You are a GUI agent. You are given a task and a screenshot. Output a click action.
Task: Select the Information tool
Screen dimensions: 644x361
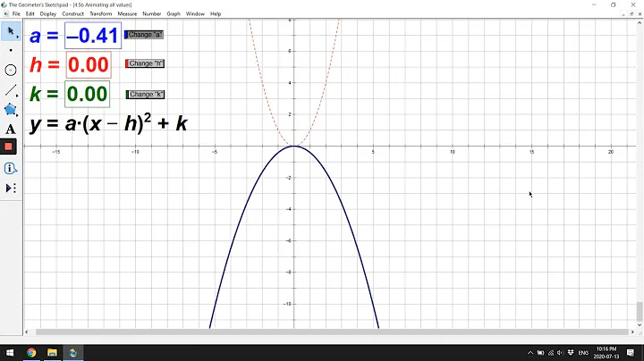point(11,168)
